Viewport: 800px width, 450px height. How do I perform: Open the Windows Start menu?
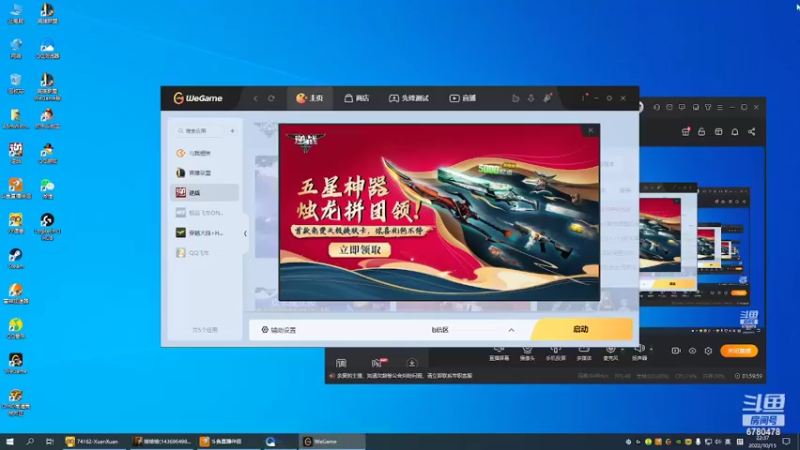tap(10, 441)
